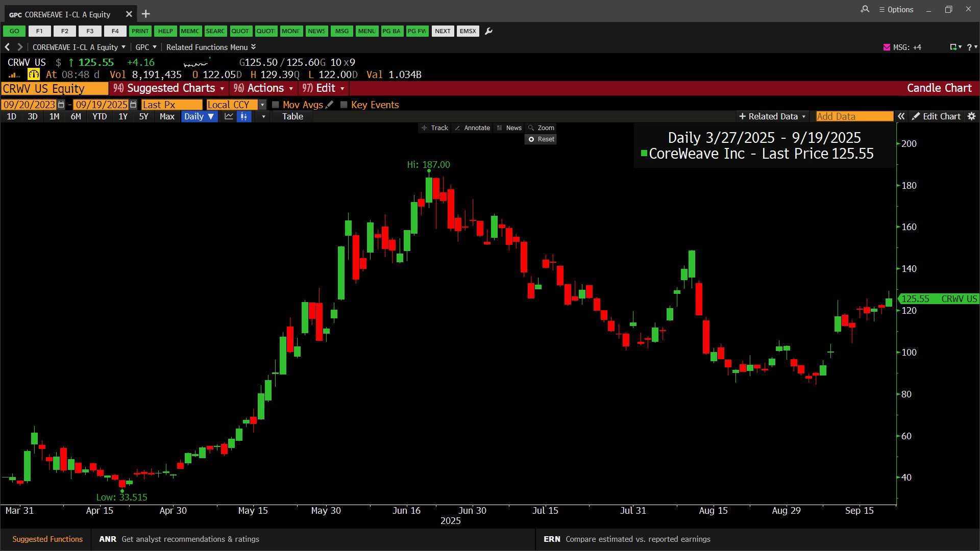Click the Add Data input field
This screenshot has height=551, width=980.
click(854, 116)
